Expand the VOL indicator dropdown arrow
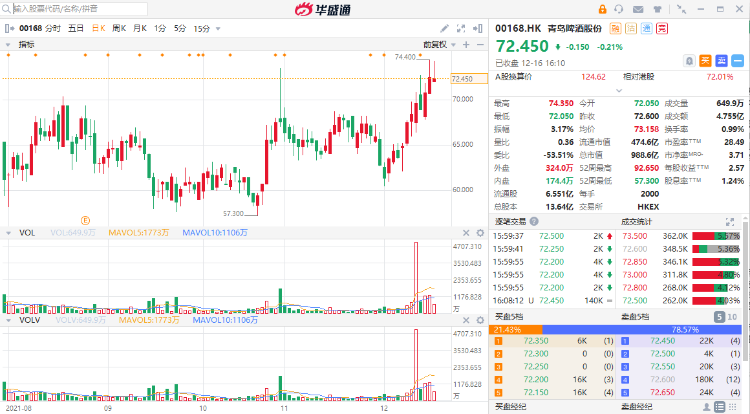 (x=8, y=233)
